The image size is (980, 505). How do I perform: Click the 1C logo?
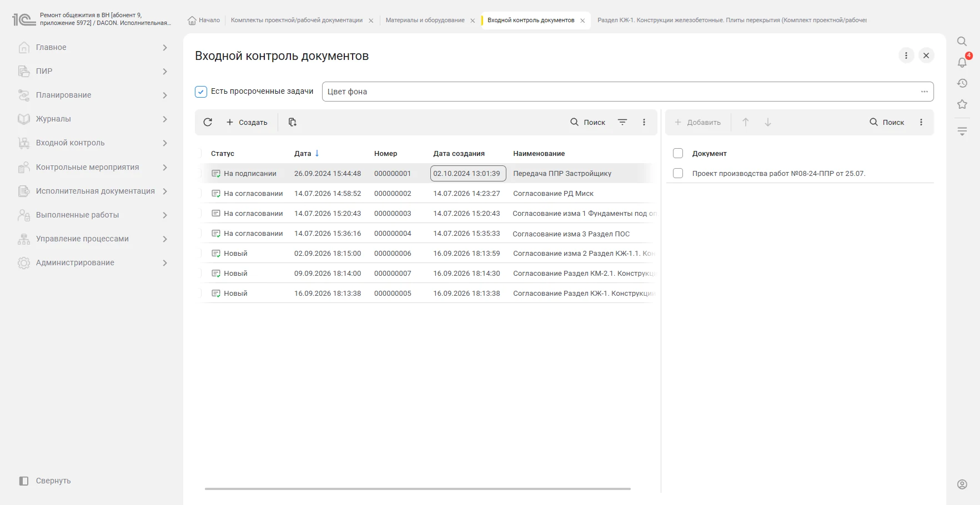(24, 19)
